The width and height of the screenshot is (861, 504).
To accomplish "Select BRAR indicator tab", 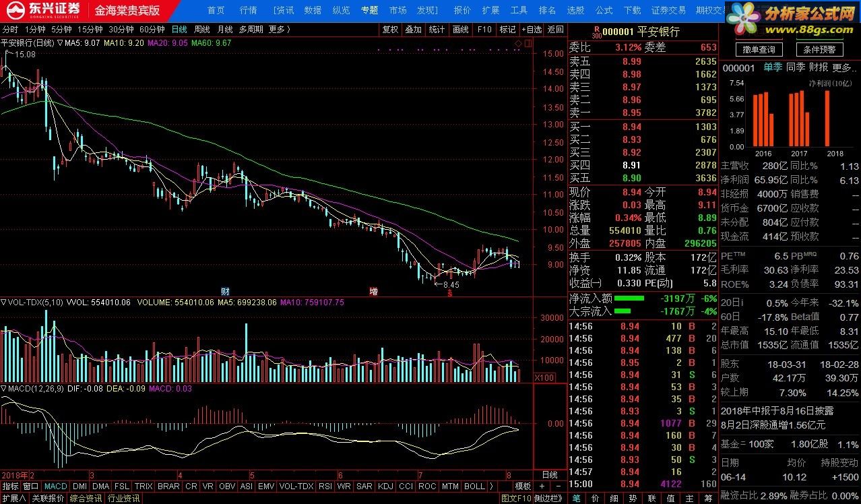I will (x=169, y=486).
